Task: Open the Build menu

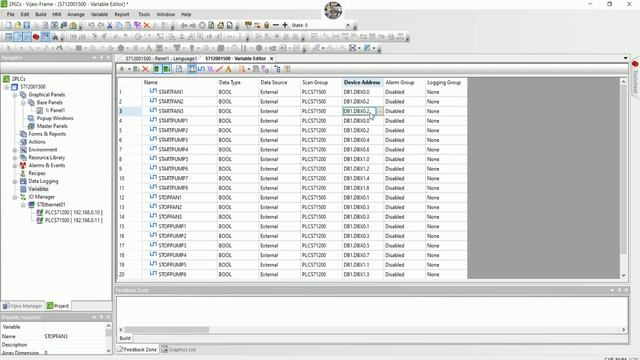Action: coord(41,14)
